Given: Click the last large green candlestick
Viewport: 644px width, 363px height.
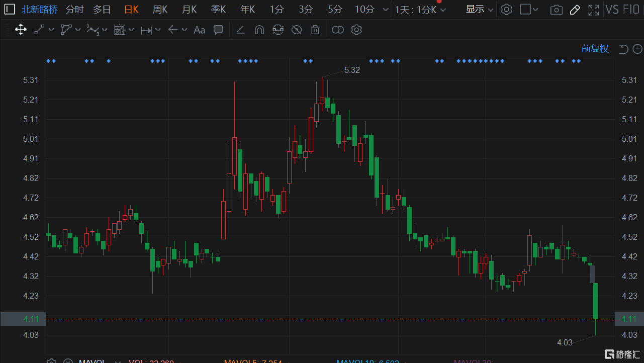Looking at the screenshot, I should 595,301.
